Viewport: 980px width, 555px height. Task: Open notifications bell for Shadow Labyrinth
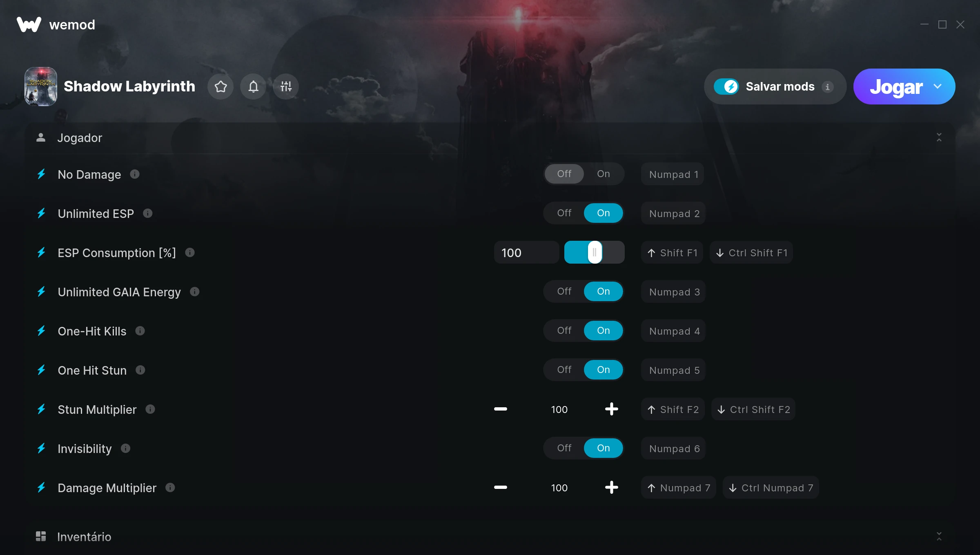click(x=253, y=87)
